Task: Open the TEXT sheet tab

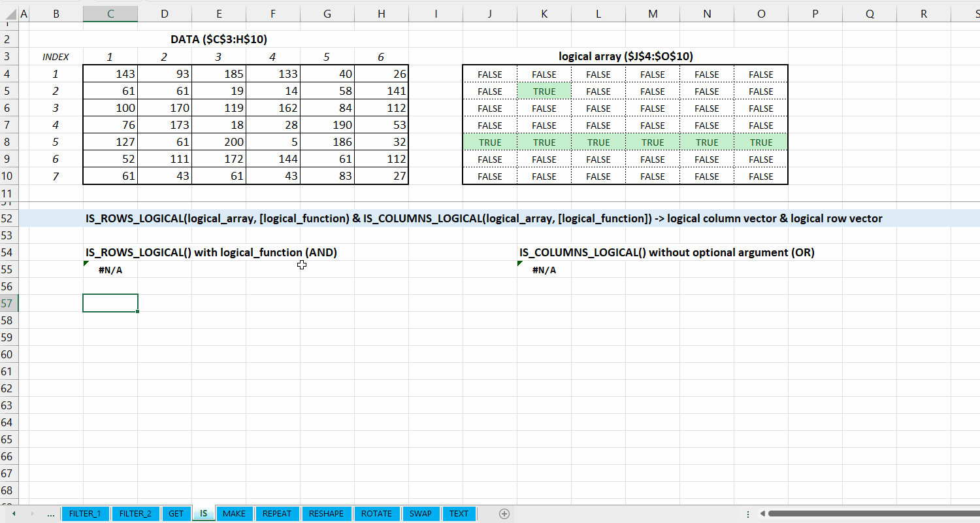Action: (x=459, y=514)
